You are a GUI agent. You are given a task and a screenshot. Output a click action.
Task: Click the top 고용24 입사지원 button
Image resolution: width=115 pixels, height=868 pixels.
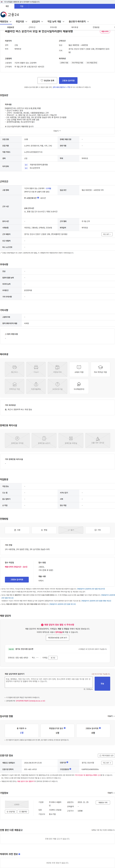point(68,81)
